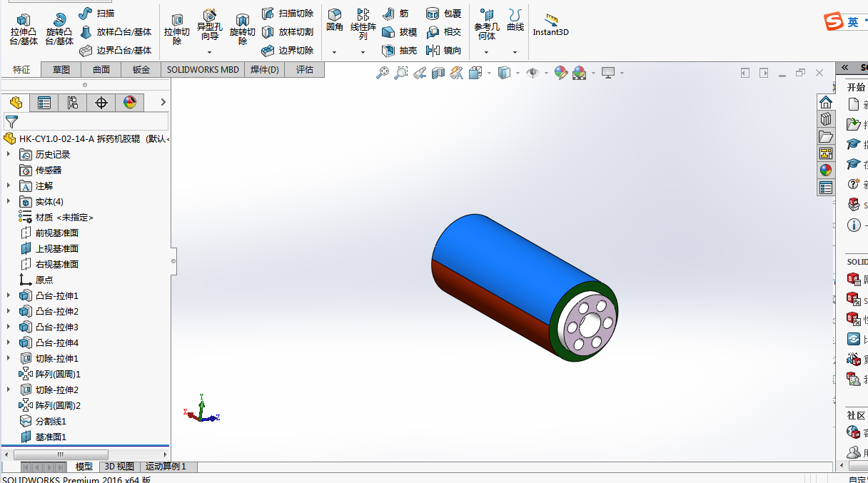Select the 分割线1 split line feature
The image size is (868, 483).
[x=43, y=421]
